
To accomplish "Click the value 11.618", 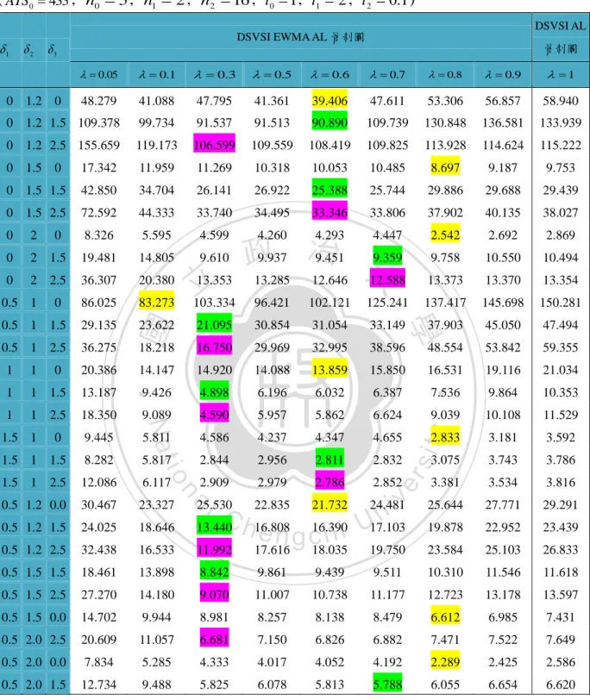I will pos(561,572).
